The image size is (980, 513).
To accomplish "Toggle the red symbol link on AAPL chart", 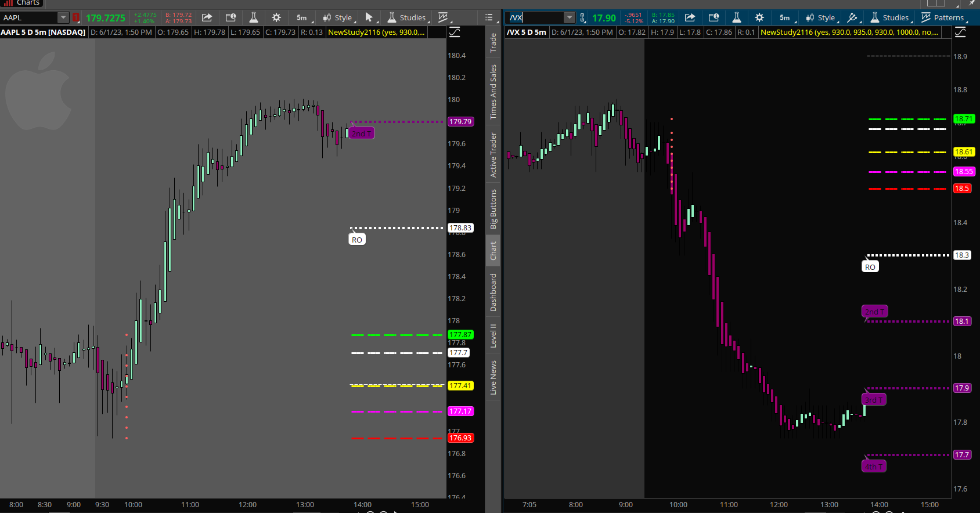I will [x=76, y=17].
